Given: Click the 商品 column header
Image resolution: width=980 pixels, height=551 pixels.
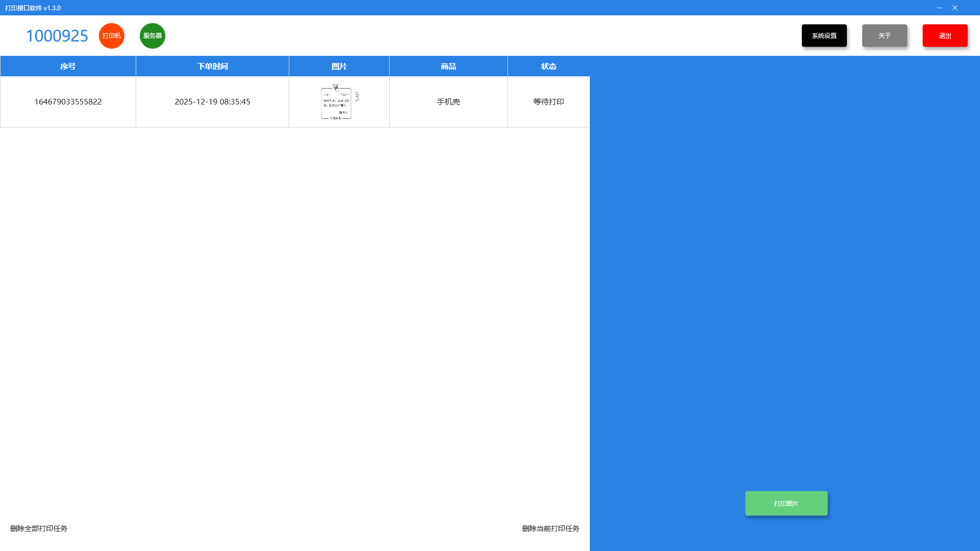Looking at the screenshot, I should click(x=448, y=67).
